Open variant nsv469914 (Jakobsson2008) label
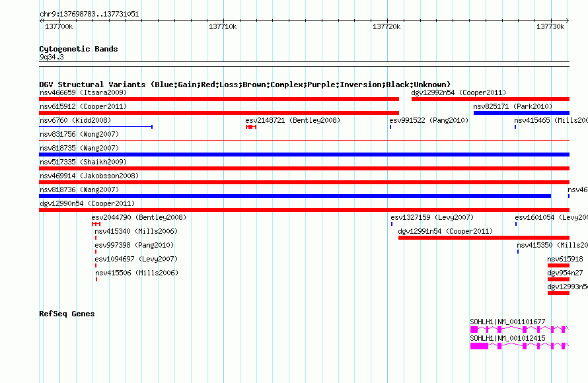This screenshot has height=383, width=588. pyautogui.click(x=89, y=176)
